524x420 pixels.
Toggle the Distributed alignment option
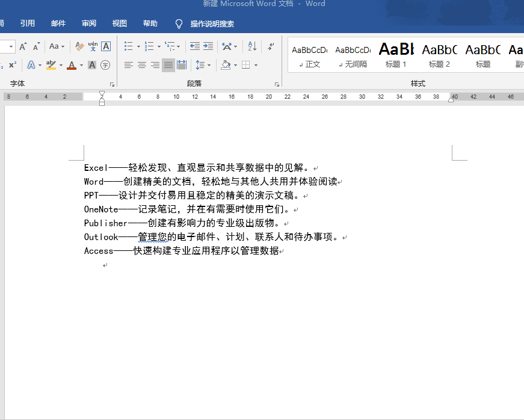182,64
